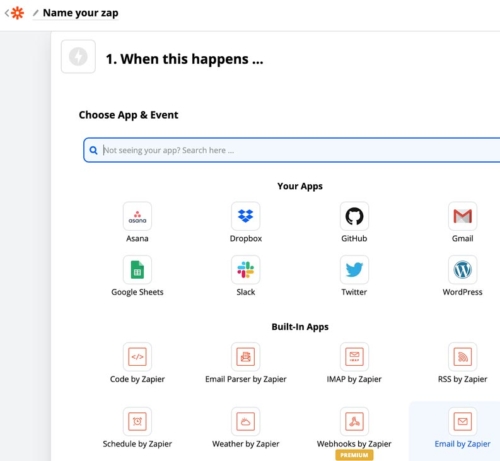Pick the Twitter app icon

pos(354,270)
